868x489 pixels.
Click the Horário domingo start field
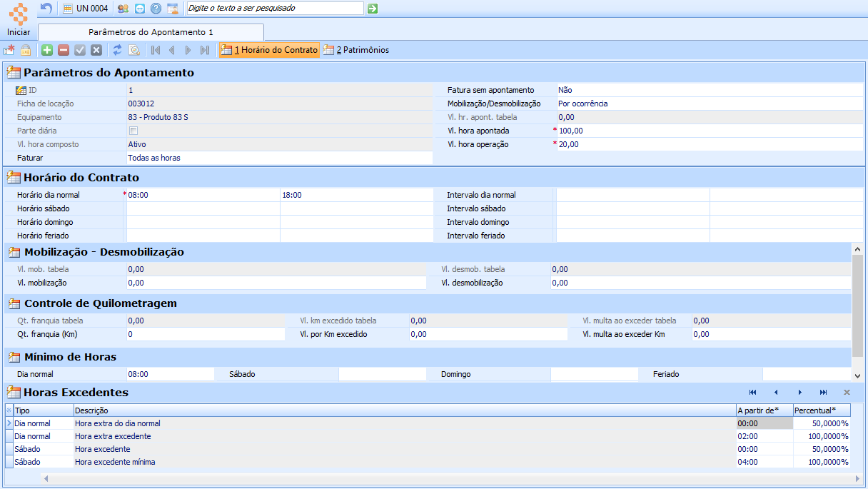click(x=203, y=222)
